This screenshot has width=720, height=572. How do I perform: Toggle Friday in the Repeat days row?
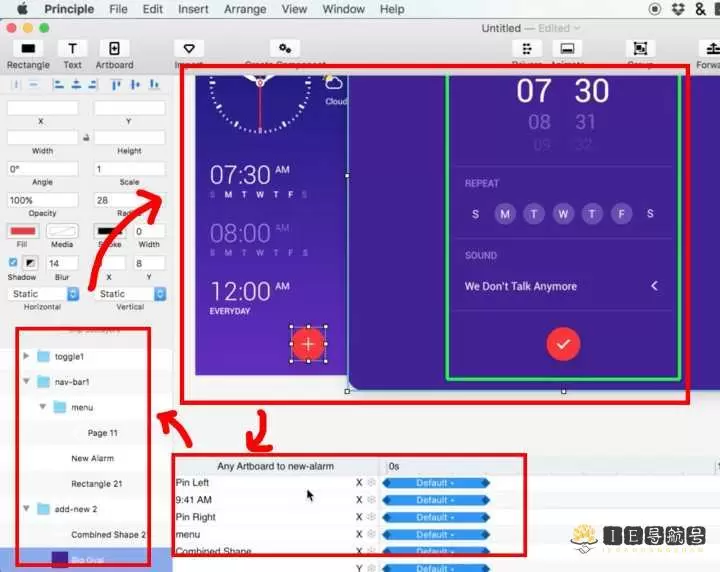coord(621,214)
